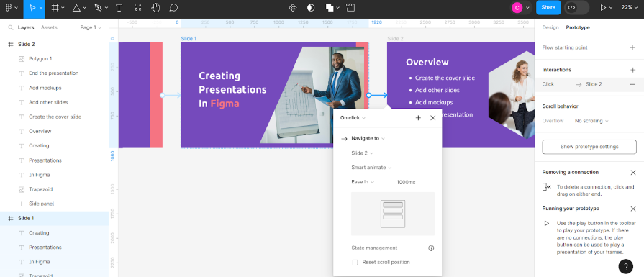Click the Share button
Viewport: 644px width, 277px height.
548,7
